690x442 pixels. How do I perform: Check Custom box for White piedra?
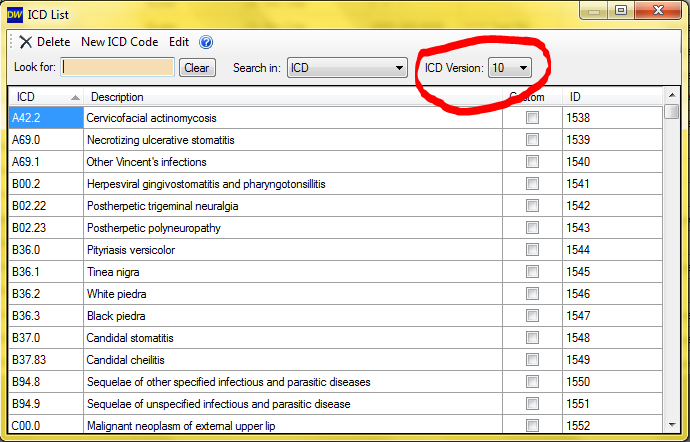click(x=532, y=294)
